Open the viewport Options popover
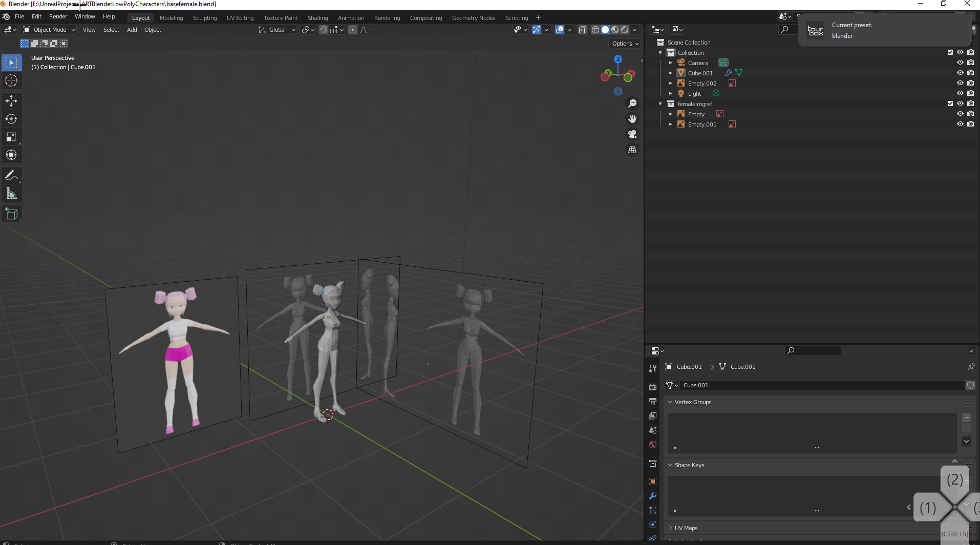This screenshot has width=980, height=545. [624, 44]
